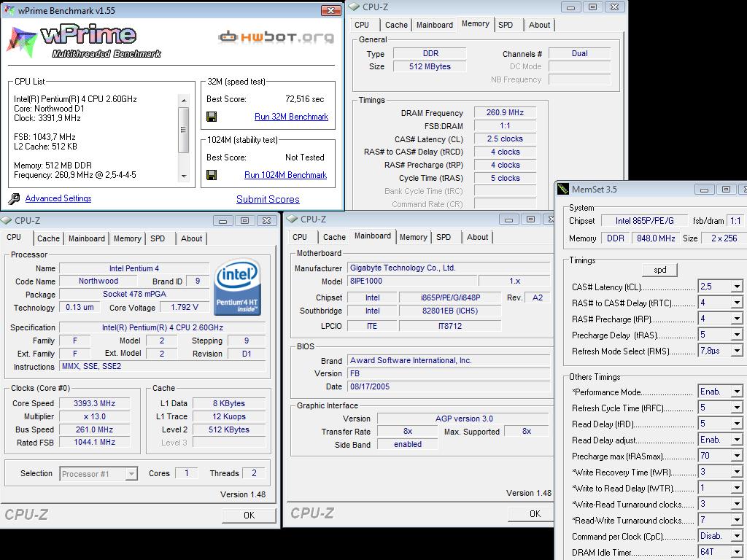Open Memory tab in CPU-Z processor window
This screenshot has width=747, height=560.
click(127, 238)
